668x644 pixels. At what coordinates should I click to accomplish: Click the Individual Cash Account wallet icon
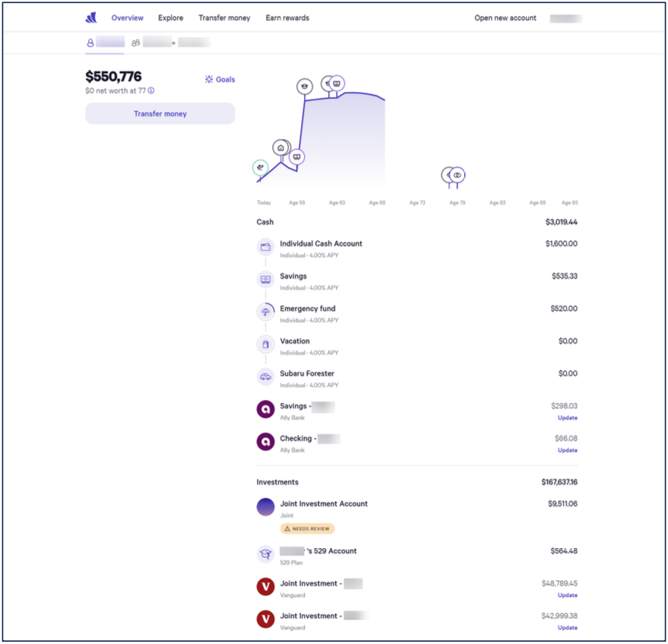coord(265,247)
